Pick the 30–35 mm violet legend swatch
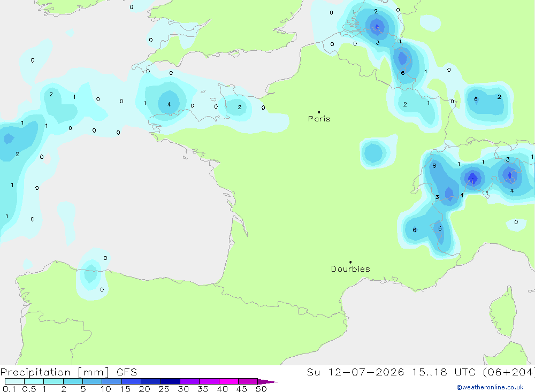Image resolution: width=535 pixels, height=392 pixels. [190, 381]
